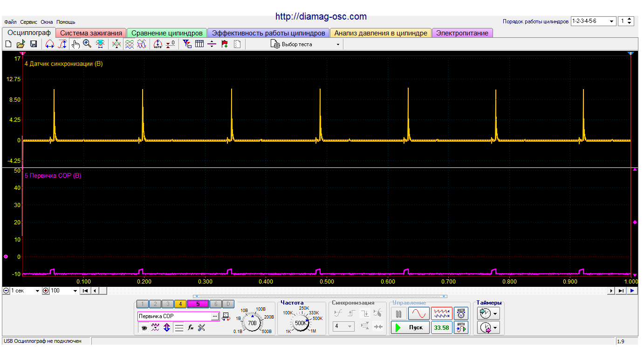The image size is (644, 347).
Task: Click the 70B voltage range knob
Action: point(253,322)
